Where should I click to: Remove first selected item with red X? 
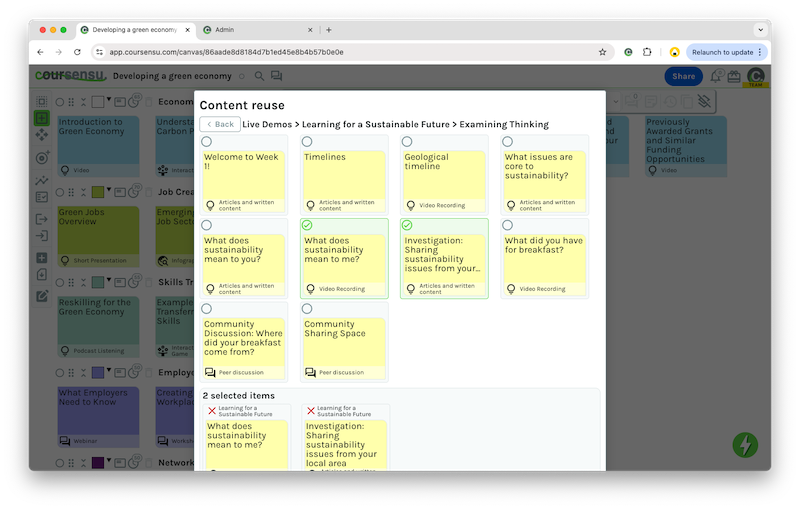tap(211, 411)
